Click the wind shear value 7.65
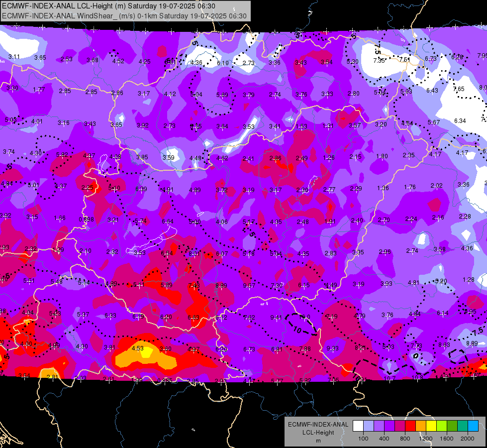Screen dimensions: 487x448 [x=459, y=89]
